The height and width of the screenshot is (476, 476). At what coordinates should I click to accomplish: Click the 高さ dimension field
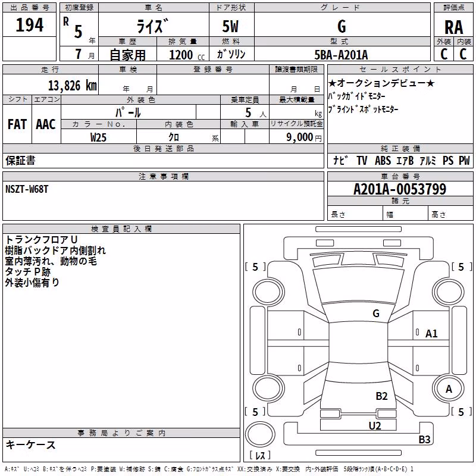(x=450, y=214)
